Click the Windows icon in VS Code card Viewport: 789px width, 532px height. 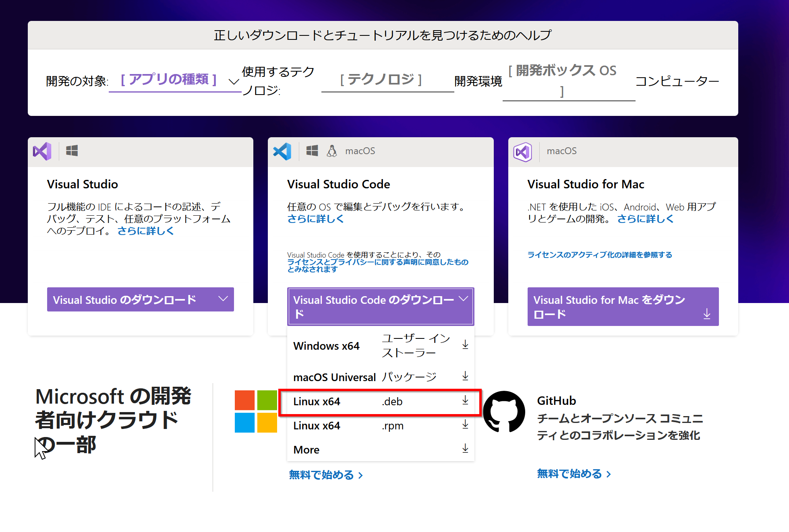(x=312, y=151)
